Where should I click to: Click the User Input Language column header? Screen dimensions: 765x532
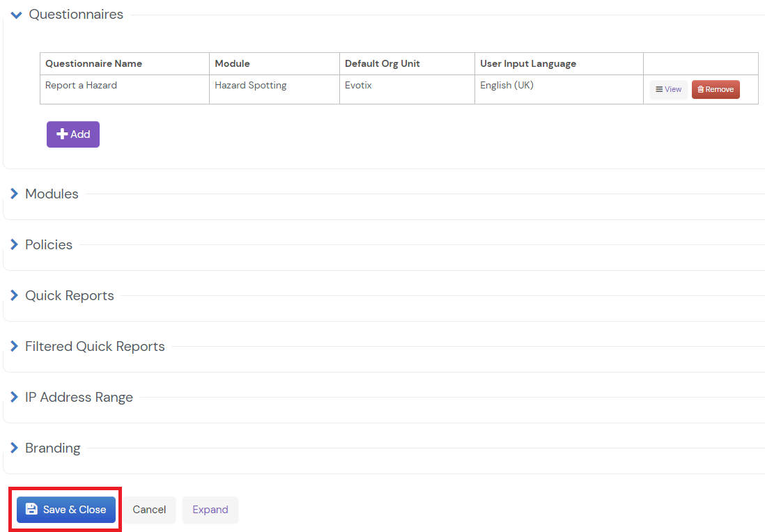coord(527,64)
